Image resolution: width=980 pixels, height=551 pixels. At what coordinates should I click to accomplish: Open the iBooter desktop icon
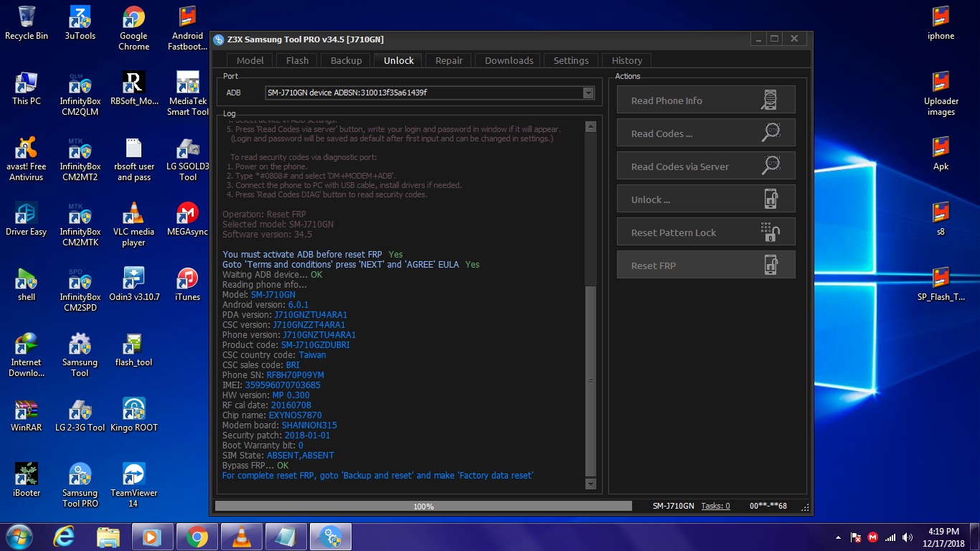(27, 480)
